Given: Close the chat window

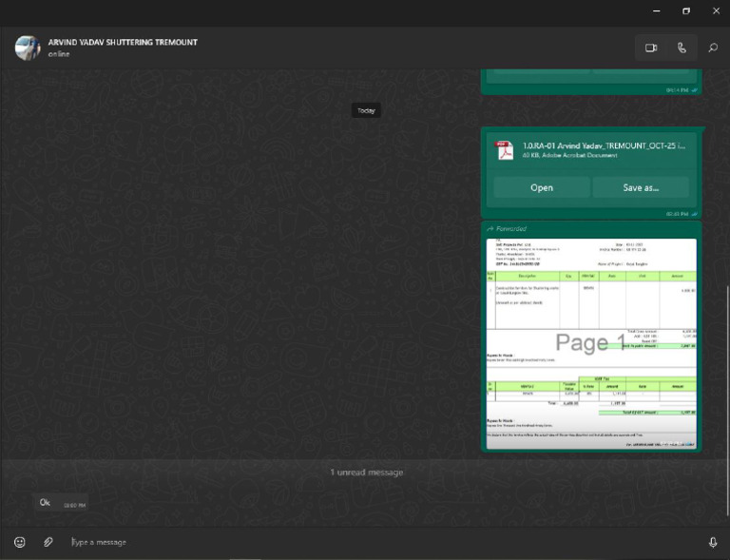Looking at the screenshot, I should point(716,10).
